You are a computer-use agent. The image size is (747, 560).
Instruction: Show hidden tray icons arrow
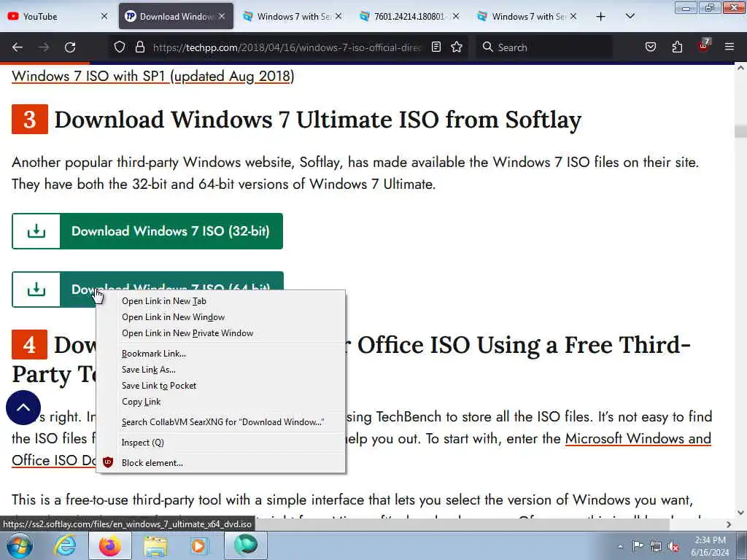tap(620, 547)
